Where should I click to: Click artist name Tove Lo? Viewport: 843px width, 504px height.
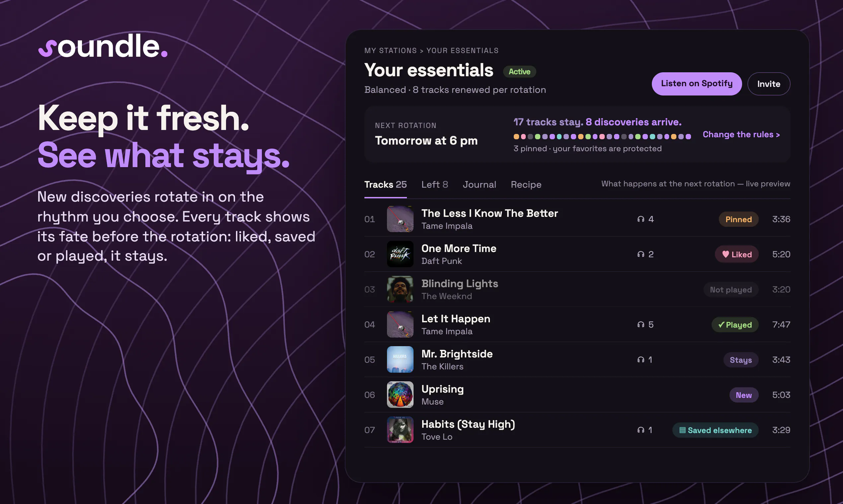pos(437,437)
